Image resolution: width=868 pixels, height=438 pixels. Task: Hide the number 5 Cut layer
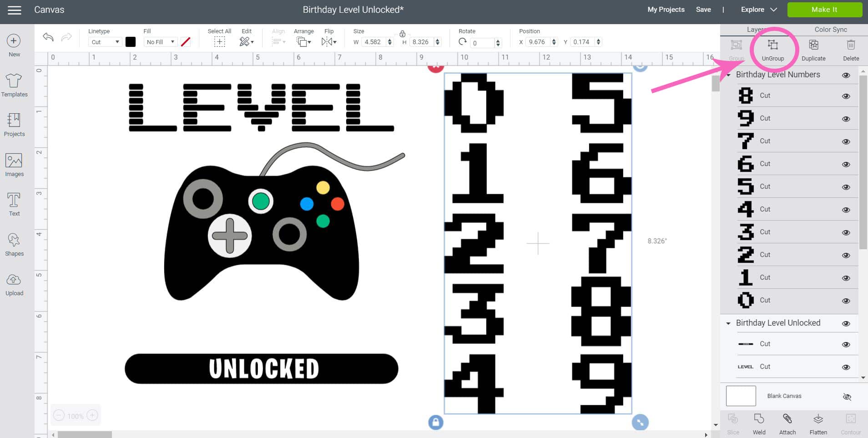click(x=846, y=187)
